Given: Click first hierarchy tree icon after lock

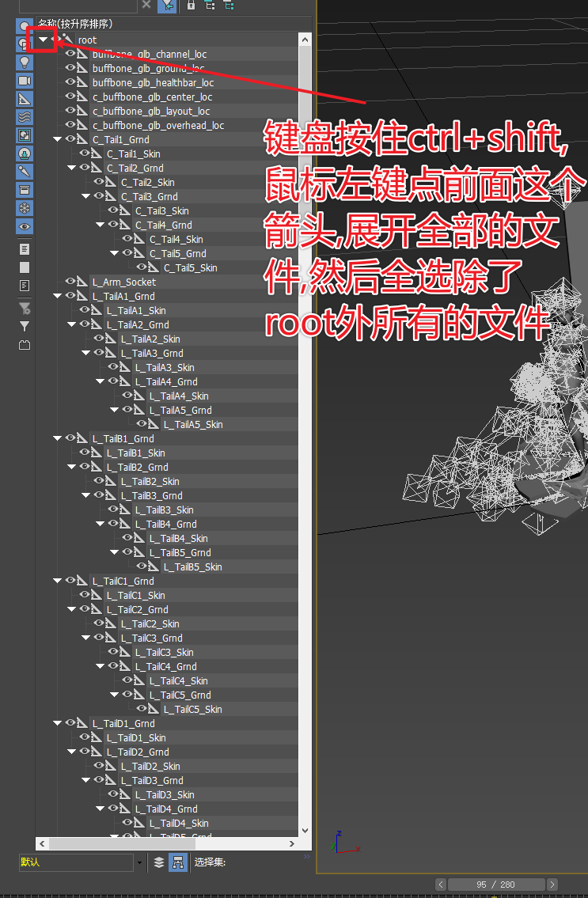Looking at the screenshot, I should [210, 6].
